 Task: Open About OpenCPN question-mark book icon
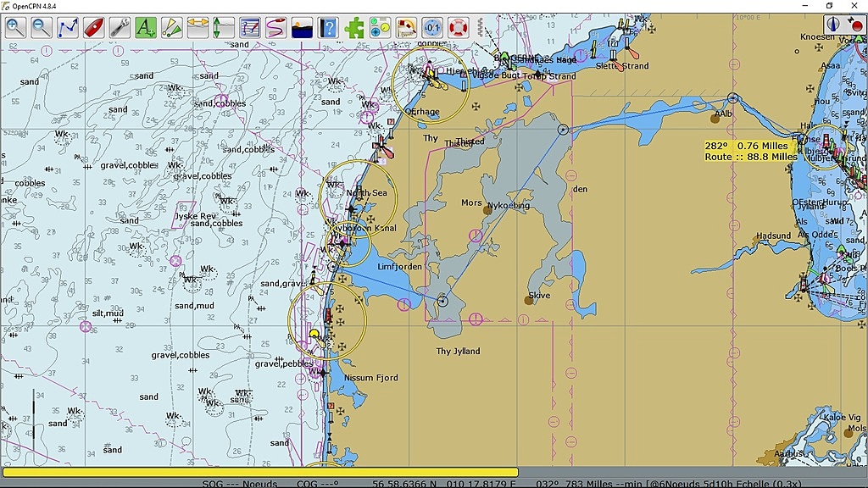[328, 27]
